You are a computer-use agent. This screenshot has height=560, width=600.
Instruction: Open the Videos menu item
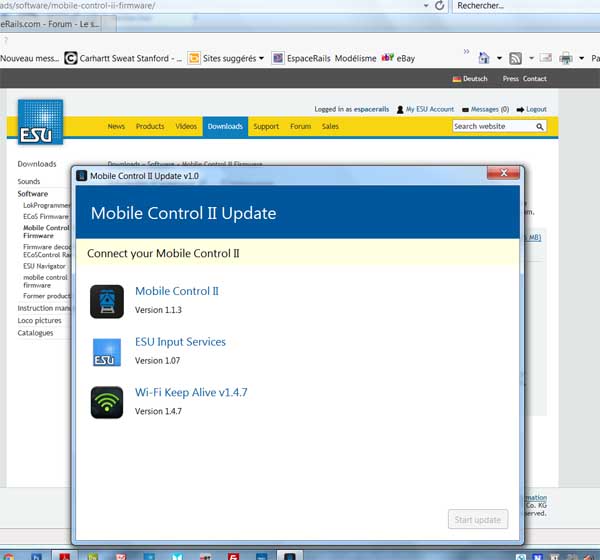point(186,126)
